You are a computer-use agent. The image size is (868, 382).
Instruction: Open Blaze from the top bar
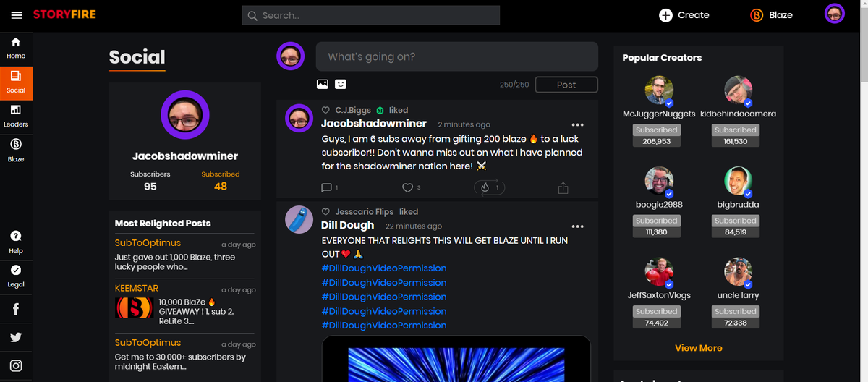771,15
